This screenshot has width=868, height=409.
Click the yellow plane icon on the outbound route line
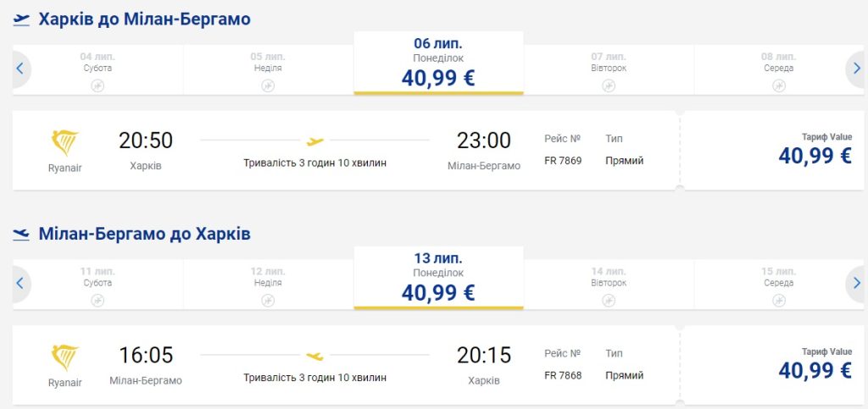pos(314,141)
